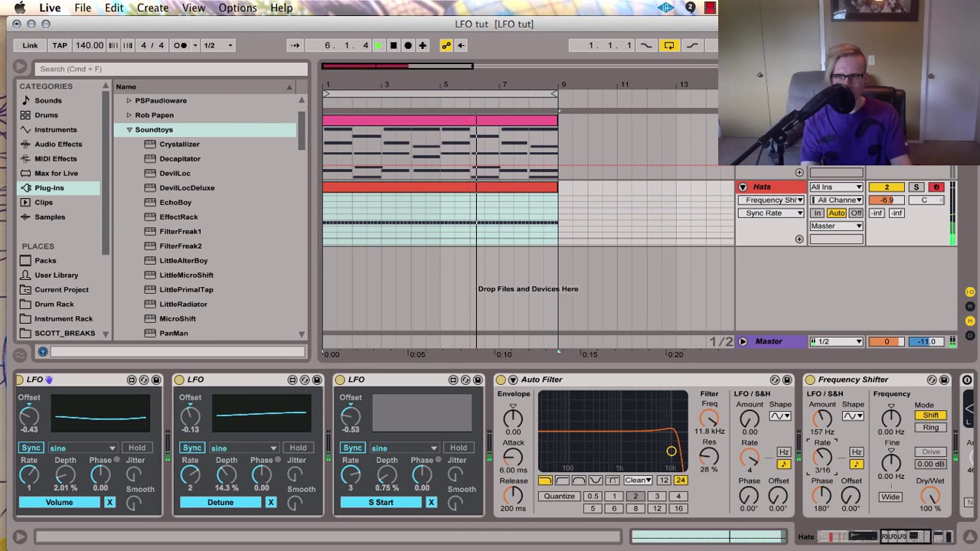Click the TAP tempo button
This screenshot has width=980, height=551.
(60, 45)
